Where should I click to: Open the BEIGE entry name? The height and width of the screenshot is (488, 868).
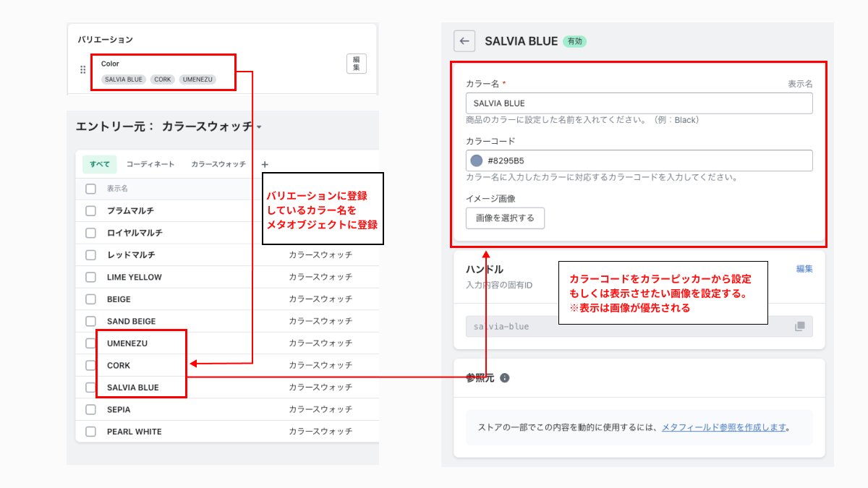[x=119, y=299]
